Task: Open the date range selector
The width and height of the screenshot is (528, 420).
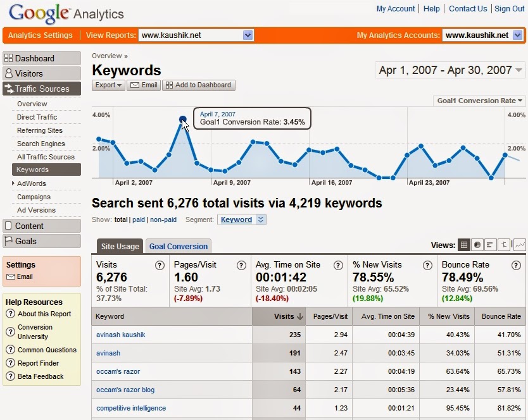Action: pos(450,70)
